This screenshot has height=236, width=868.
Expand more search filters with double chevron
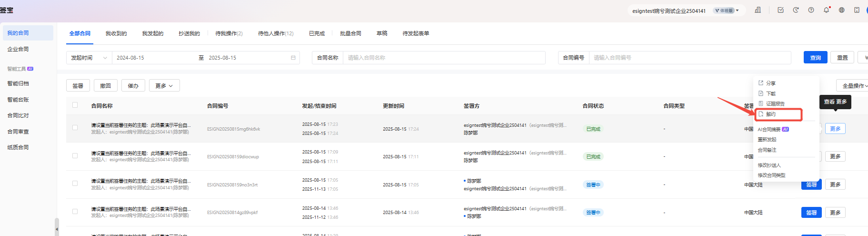pyautogui.click(x=864, y=58)
